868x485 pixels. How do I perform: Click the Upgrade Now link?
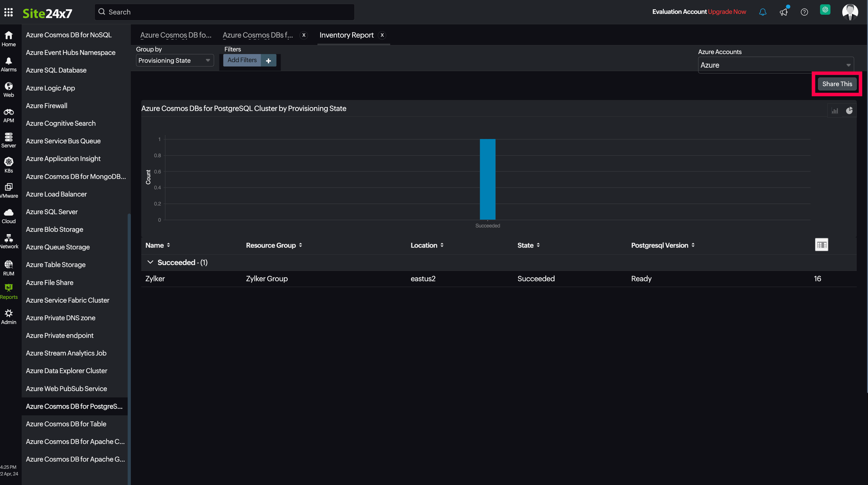point(727,11)
